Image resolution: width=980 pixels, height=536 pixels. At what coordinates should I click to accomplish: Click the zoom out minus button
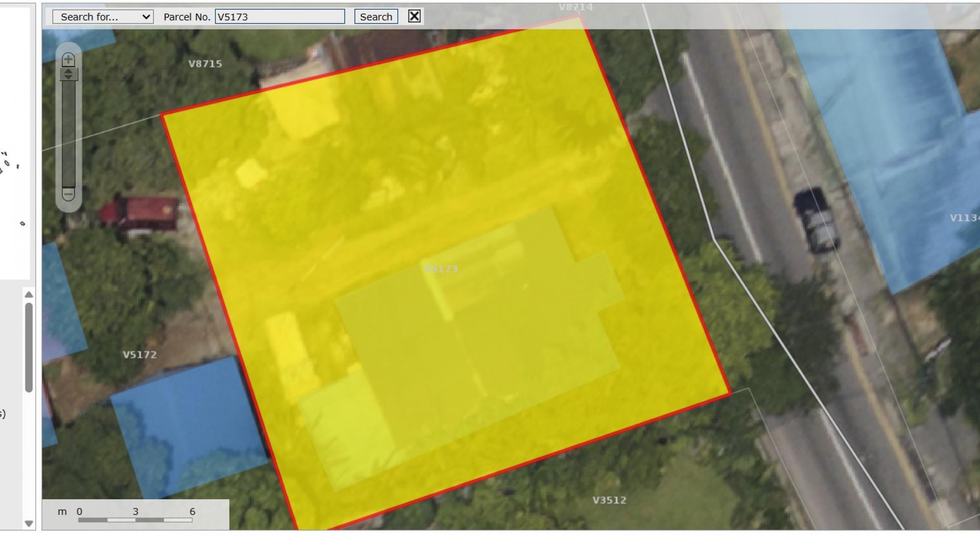(69, 194)
